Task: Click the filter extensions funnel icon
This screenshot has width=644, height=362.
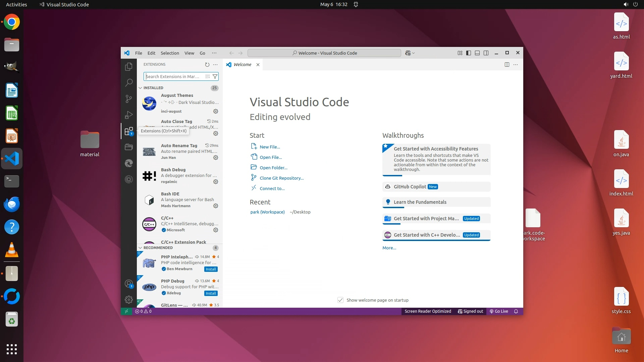Action: [215, 76]
